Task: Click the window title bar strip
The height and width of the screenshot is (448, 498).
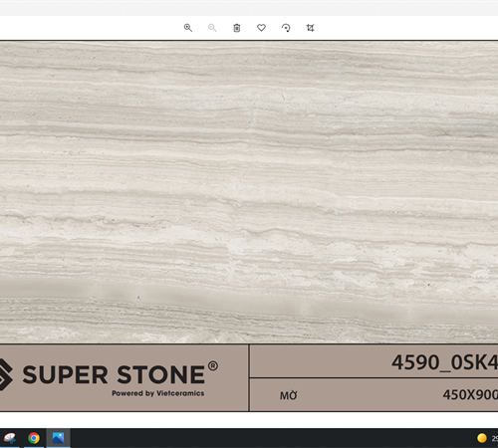Action: tap(249, 8)
